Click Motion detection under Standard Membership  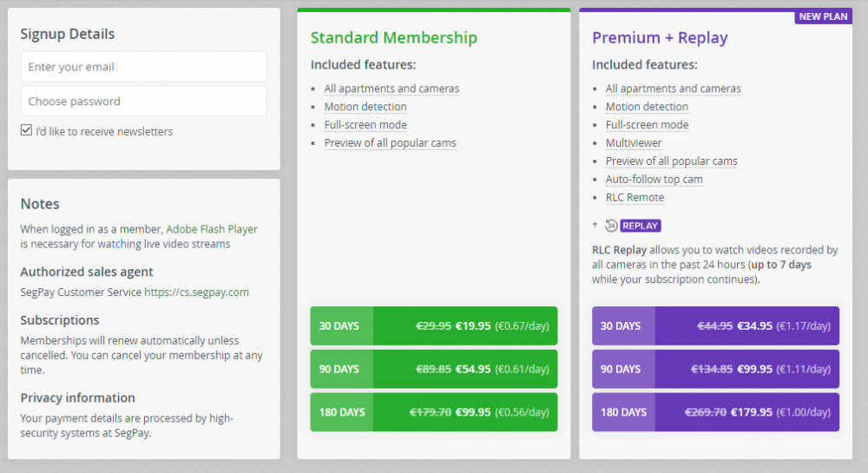tap(365, 107)
